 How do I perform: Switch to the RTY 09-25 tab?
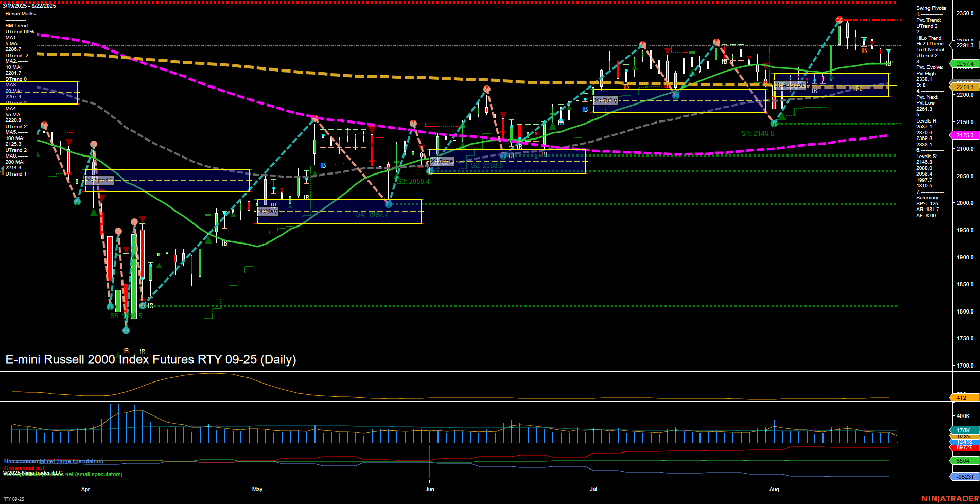click(14, 499)
